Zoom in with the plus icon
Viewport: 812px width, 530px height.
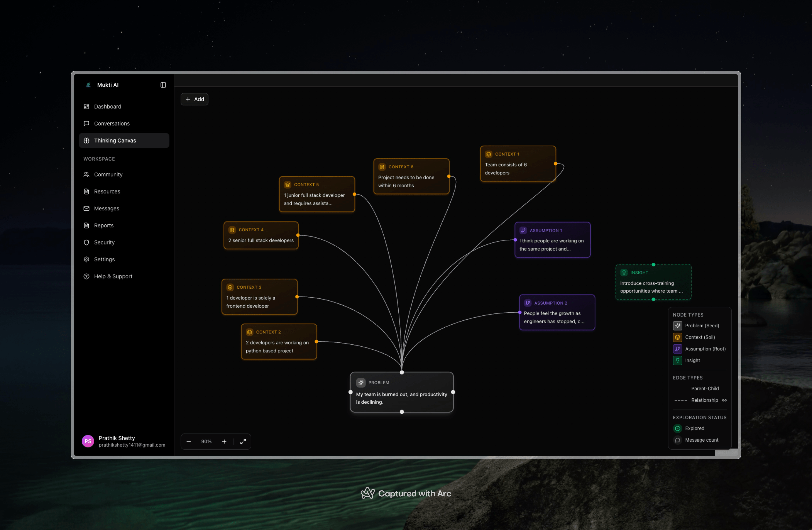(x=224, y=441)
